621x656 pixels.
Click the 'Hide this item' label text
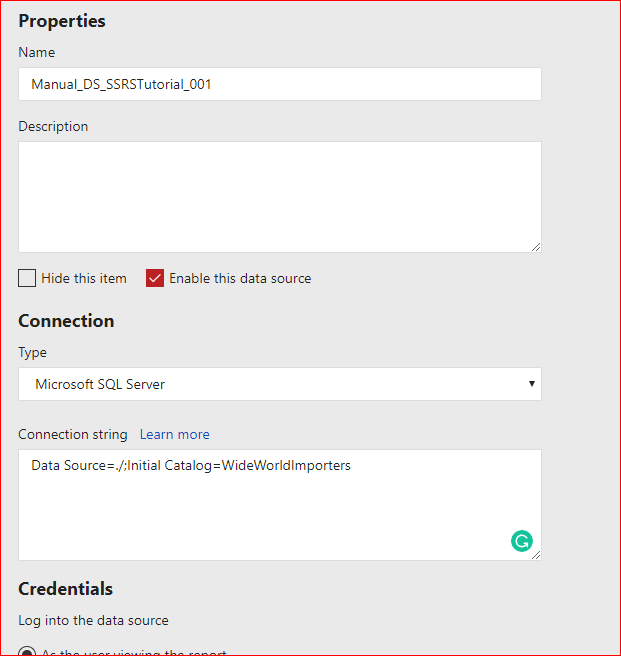tap(84, 278)
